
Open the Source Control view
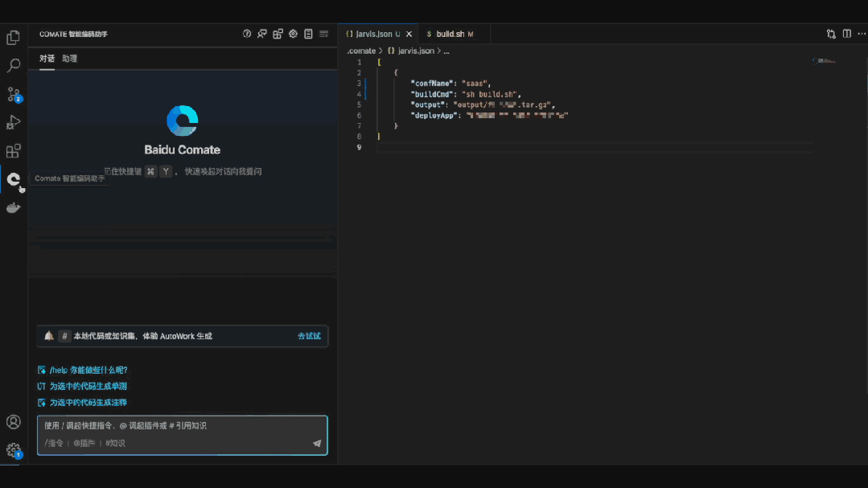(13, 94)
